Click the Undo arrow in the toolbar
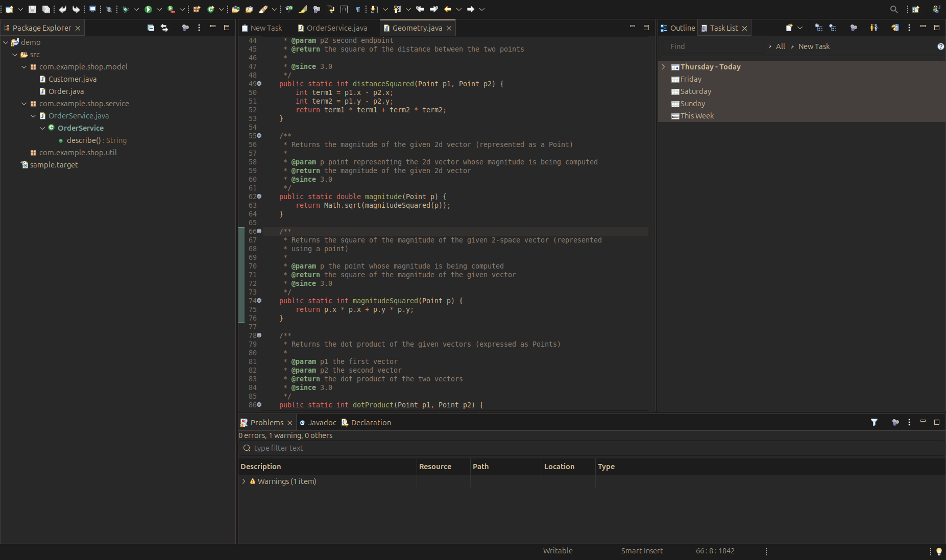 coord(63,9)
